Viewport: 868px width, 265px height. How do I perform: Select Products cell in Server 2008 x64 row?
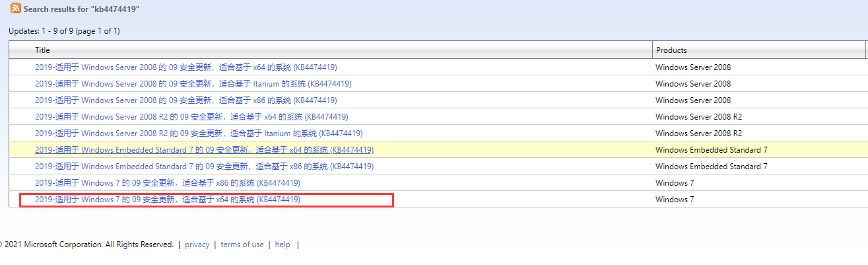[x=693, y=67]
